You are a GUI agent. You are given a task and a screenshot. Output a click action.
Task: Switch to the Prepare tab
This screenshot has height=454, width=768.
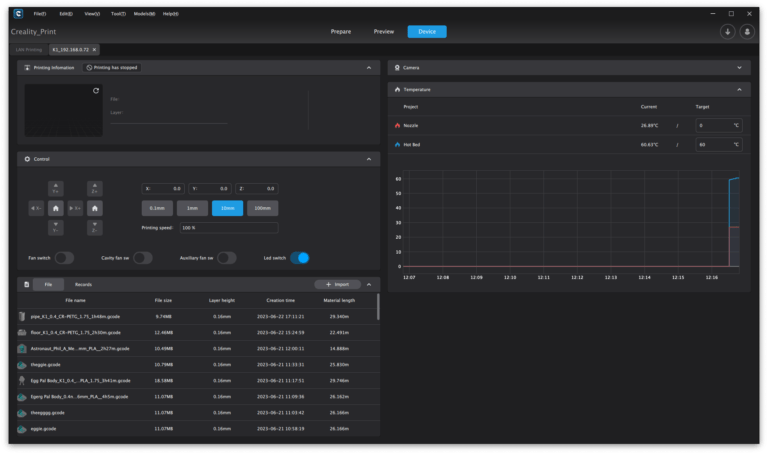(341, 31)
